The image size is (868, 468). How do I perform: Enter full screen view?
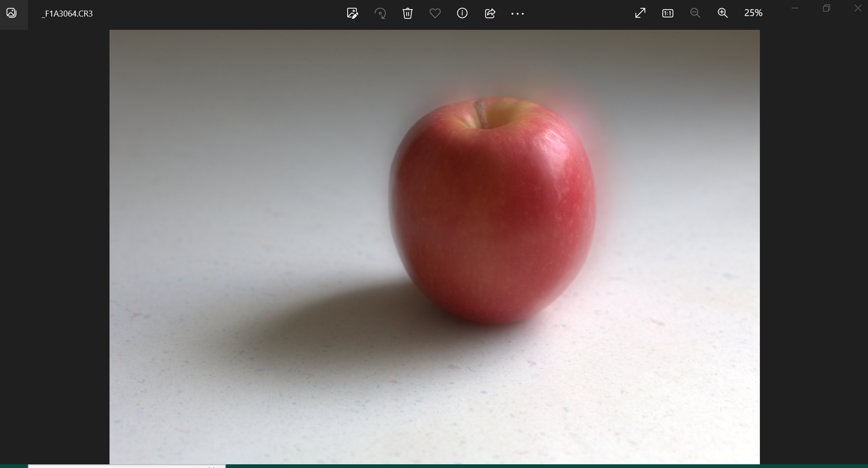[640, 13]
